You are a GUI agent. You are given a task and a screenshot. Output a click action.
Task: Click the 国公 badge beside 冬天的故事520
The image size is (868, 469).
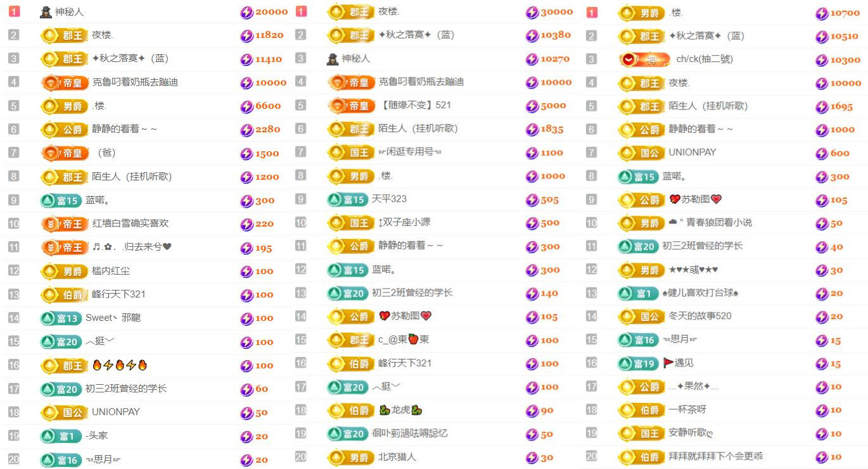point(642,316)
